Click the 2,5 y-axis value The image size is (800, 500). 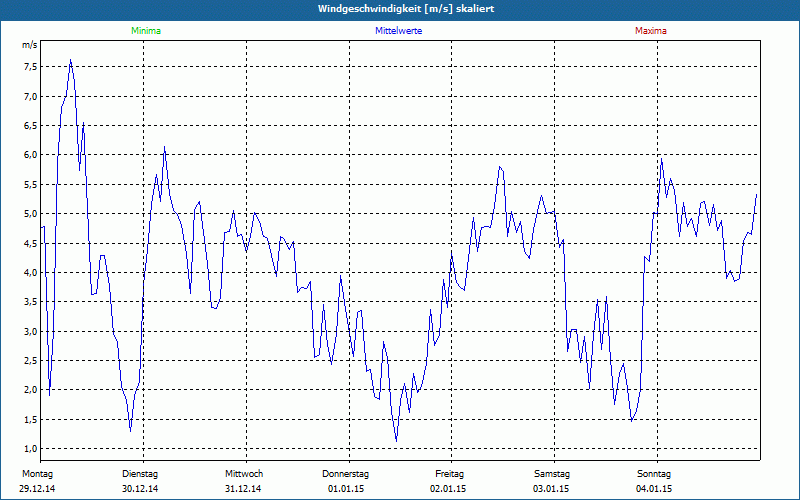30,361
